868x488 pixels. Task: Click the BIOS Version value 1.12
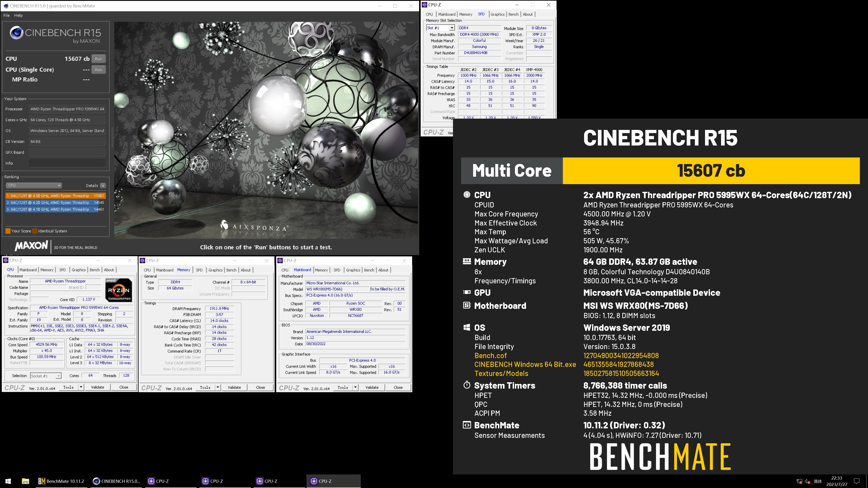[x=356, y=338]
